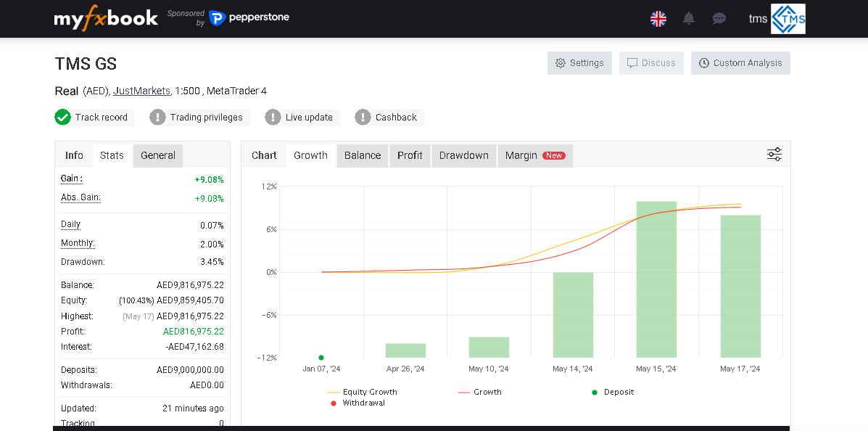
Task: Click the green Track record checkmark
Action: click(63, 118)
